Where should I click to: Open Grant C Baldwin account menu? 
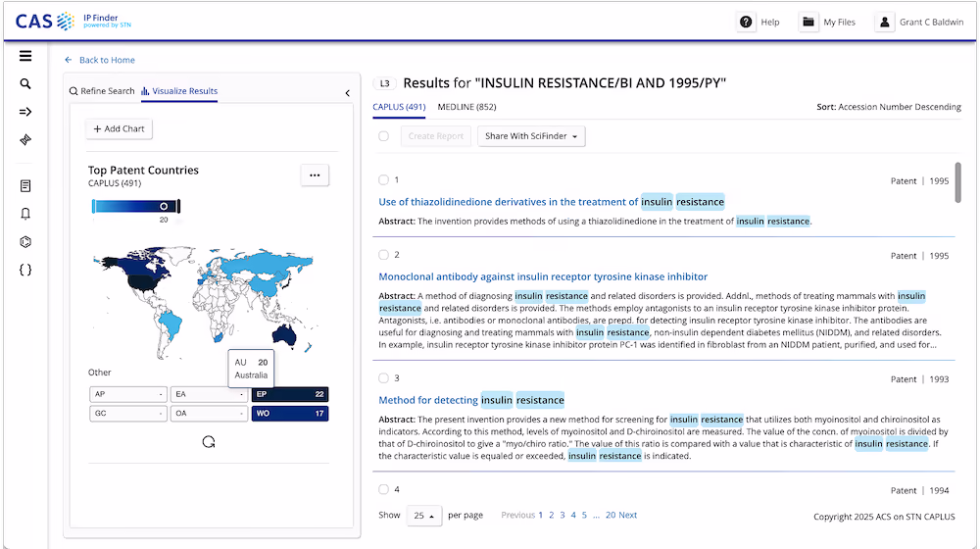click(x=931, y=22)
